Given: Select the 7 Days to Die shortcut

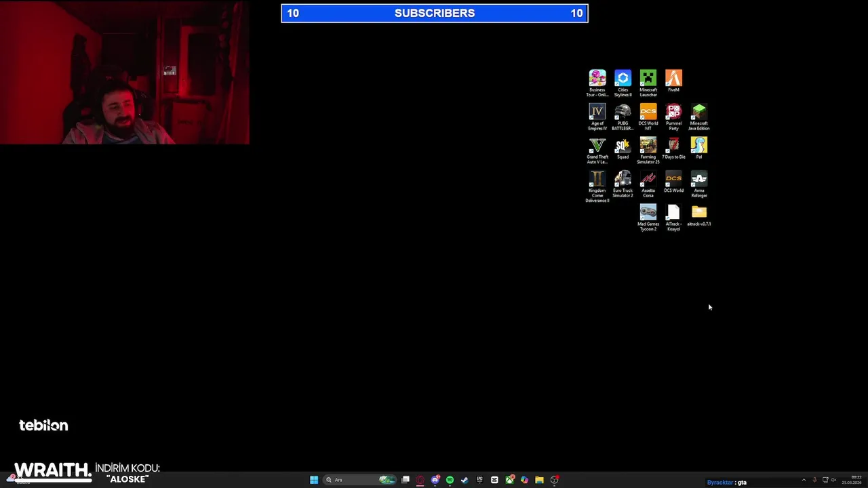Looking at the screenshot, I should (x=673, y=148).
